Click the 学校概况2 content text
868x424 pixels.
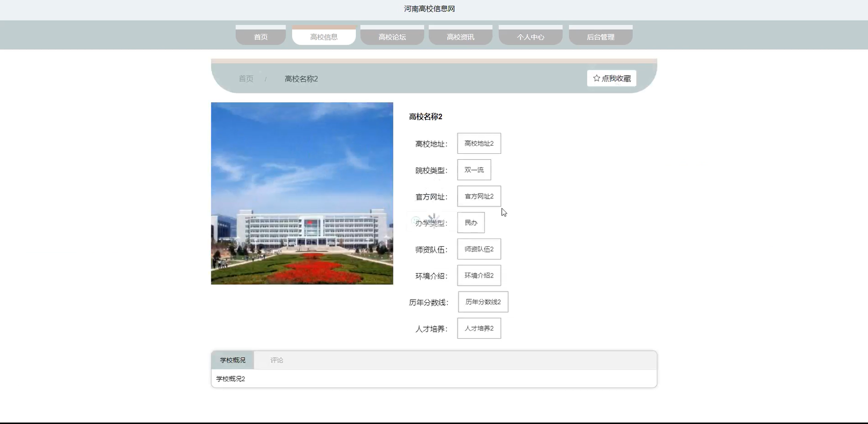pos(231,379)
